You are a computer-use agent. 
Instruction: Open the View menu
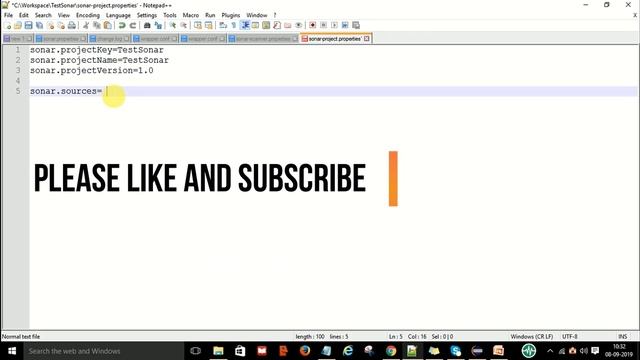pos(64,15)
